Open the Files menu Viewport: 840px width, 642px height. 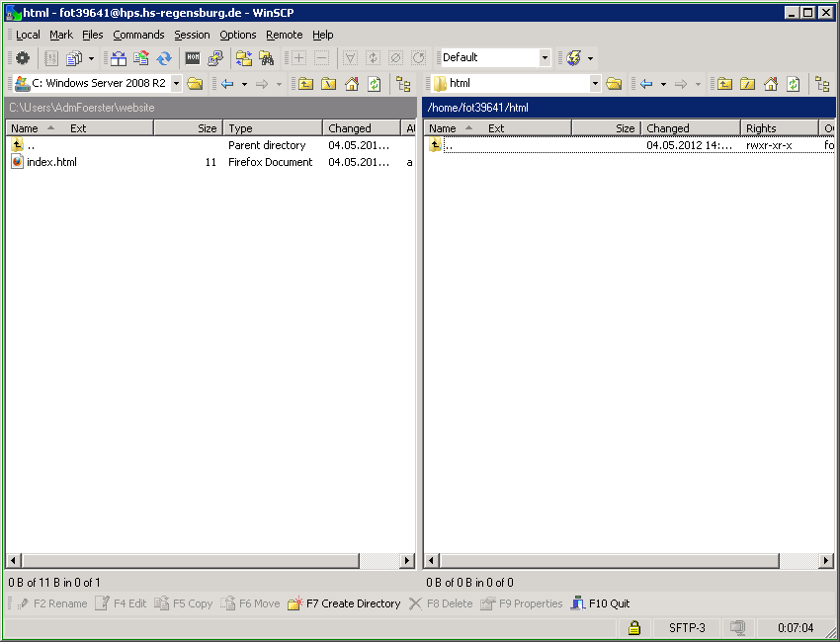[x=93, y=35]
